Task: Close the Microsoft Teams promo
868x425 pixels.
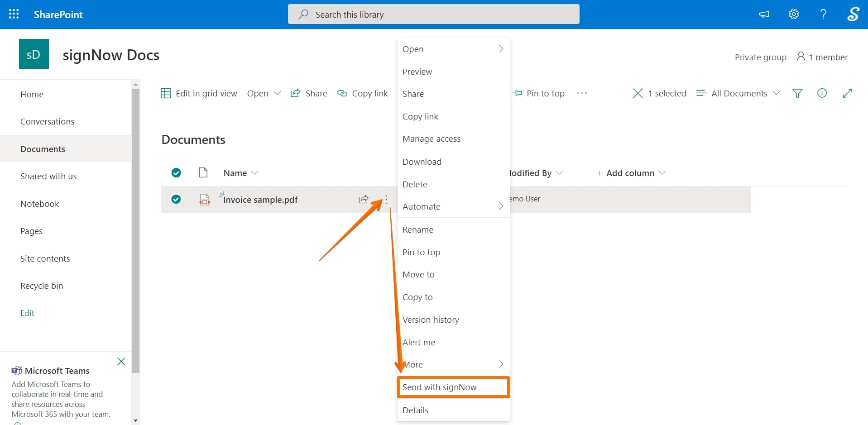Action: coord(121,361)
